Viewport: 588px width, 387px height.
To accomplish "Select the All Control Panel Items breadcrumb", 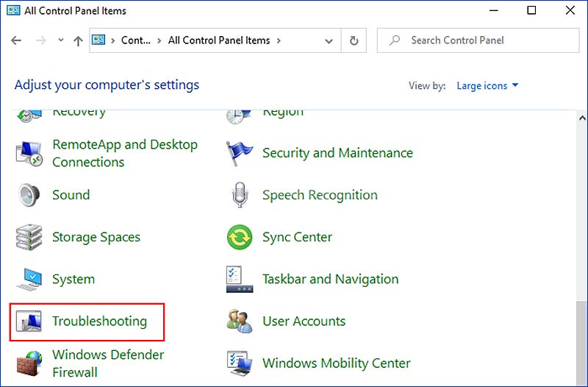I will coord(219,41).
